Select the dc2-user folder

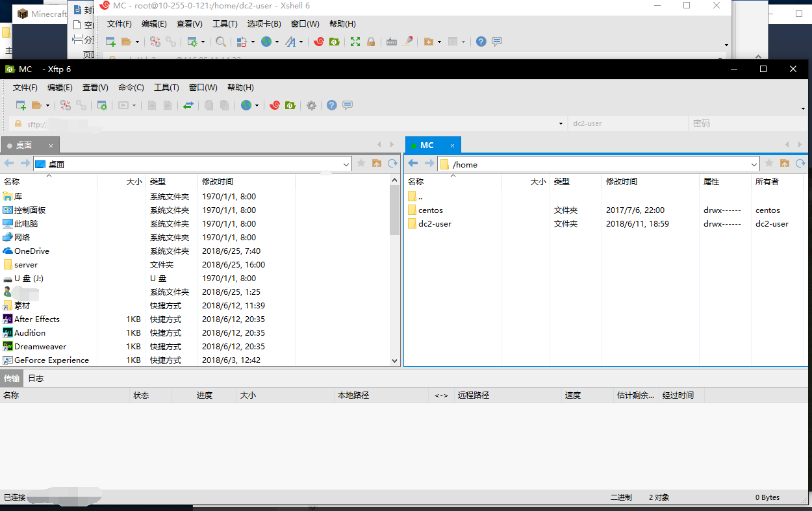435,224
